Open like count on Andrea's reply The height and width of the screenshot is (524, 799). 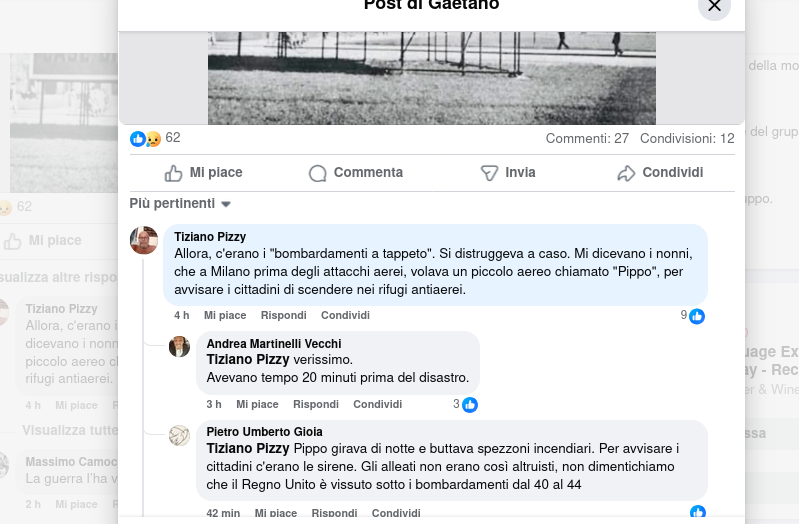point(465,405)
